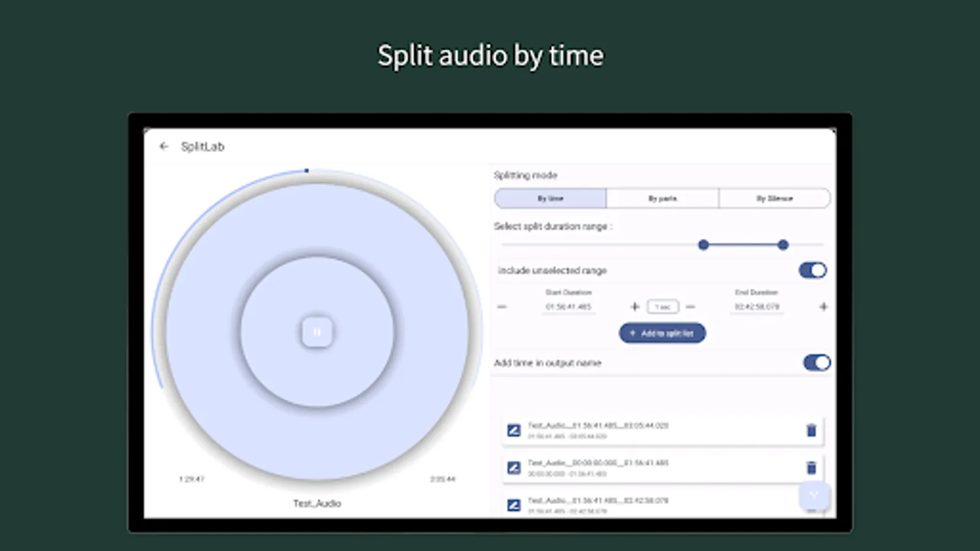This screenshot has width=980, height=551.
Task: Go back using the arrow beside SplitLab
Action: [164, 146]
